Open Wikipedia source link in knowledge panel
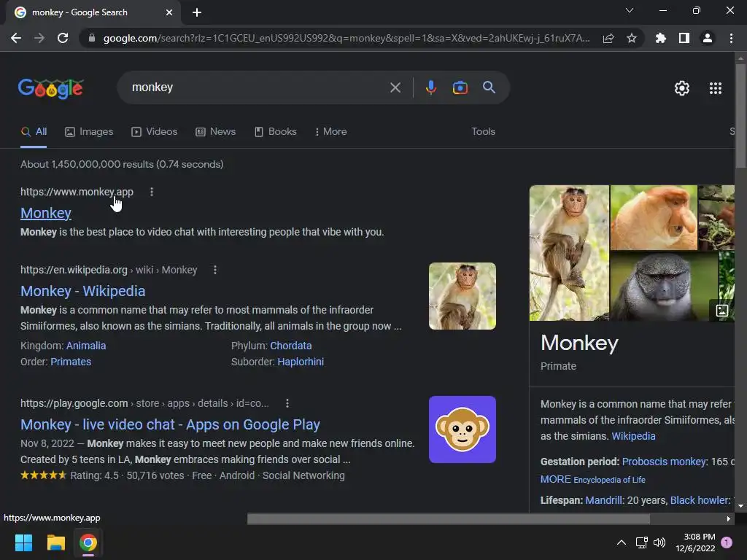747x560 pixels. tap(633, 436)
